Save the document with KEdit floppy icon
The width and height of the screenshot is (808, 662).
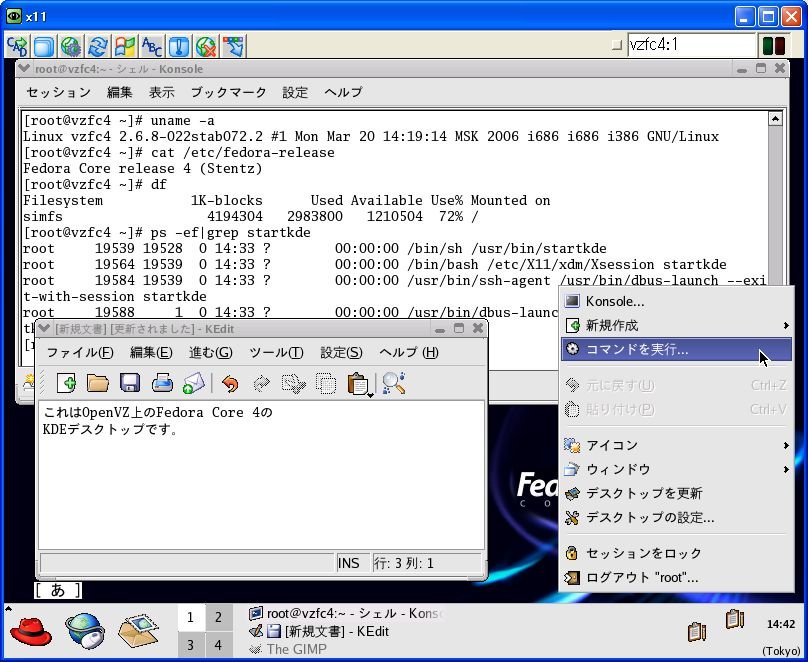(x=130, y=383)
